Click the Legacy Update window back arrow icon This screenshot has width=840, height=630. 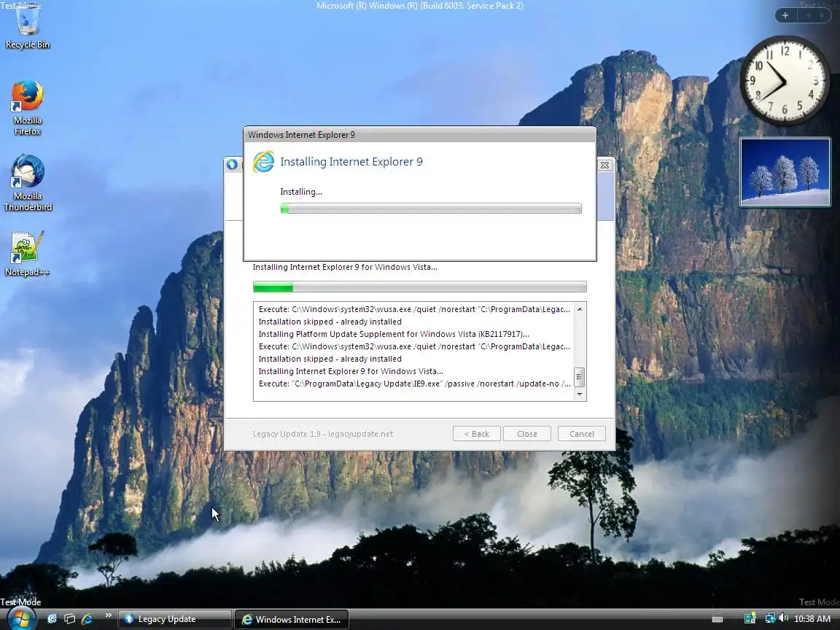click(232, 165)
